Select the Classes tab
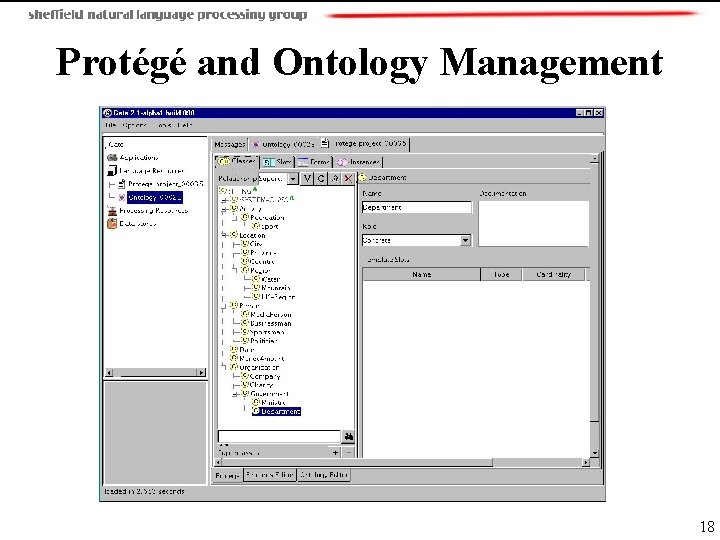The height and width of the screenshot is (540, 720). coord(237,162)
